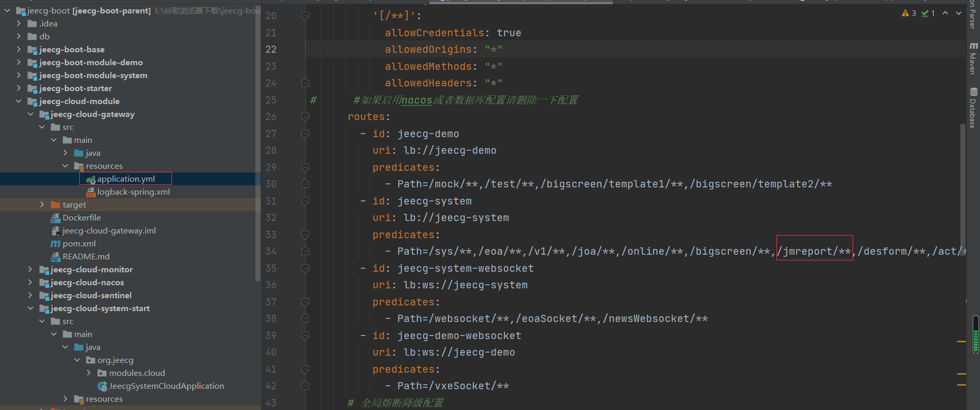Expand the .idea folder
The image size is (980, 410).
19,23
